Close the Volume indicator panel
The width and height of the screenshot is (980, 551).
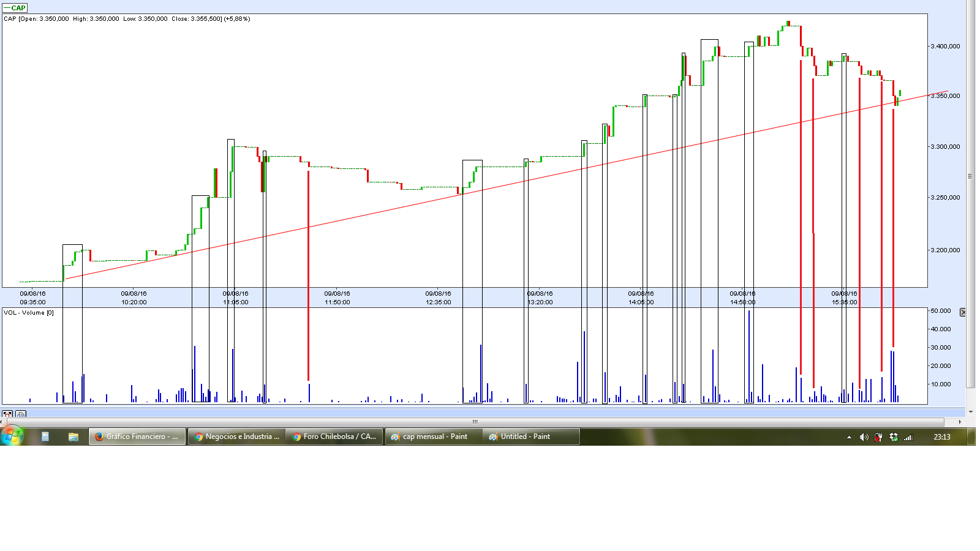(963, 312)
